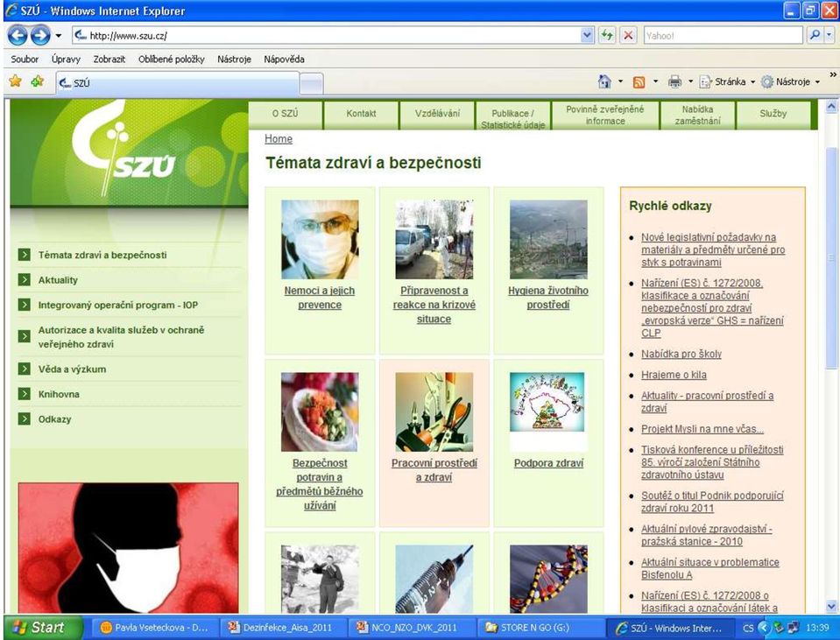Image resolution: width=840 pixels, height=640 pixels.
Task: Open the Zobrazit menu
Action: (109, 59)
